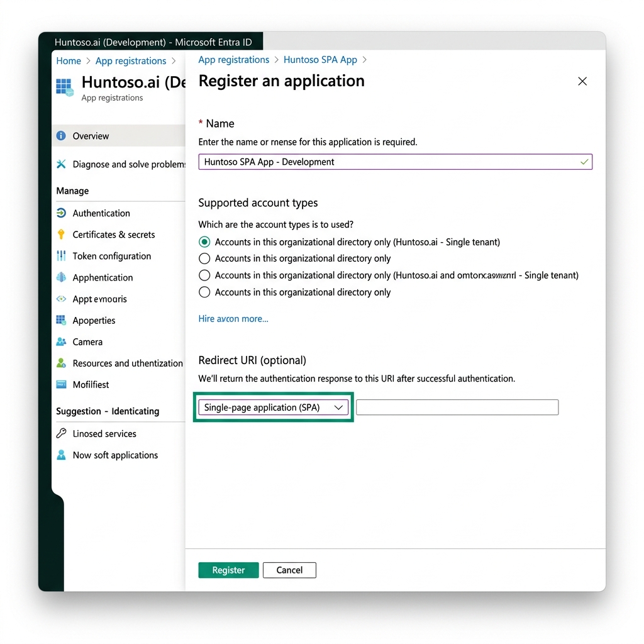The width and height of the screenshot is (644, 644).
Task: Click the Diagnose and solve problems wrench icon
Action: coord(61,164)
